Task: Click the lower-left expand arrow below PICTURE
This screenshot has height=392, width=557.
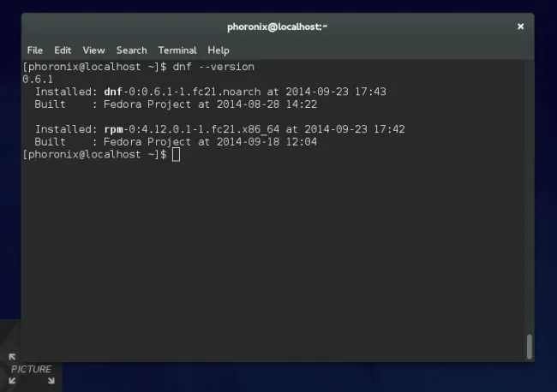Action: pyautogui.click(x=12, y=380)
